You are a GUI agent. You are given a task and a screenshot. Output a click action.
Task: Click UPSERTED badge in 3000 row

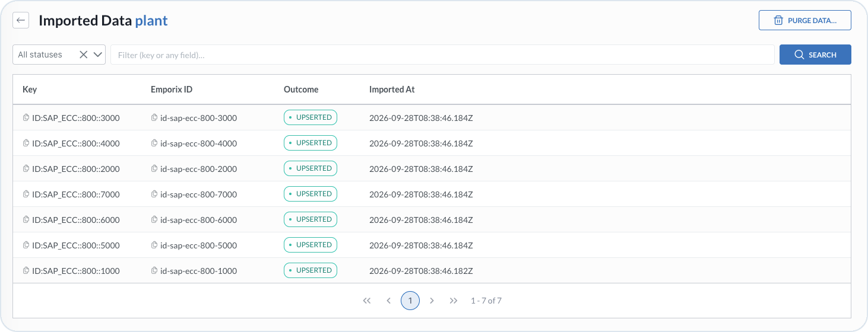[x=311, y=117]
